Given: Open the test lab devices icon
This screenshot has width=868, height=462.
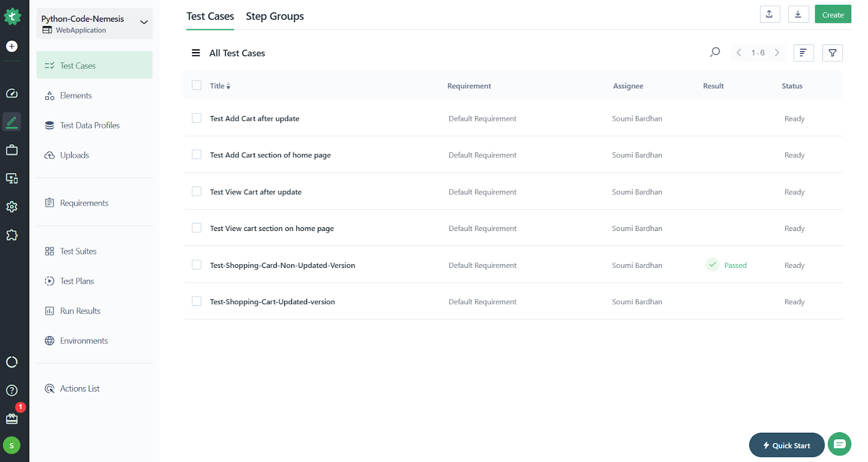Looking at the screenshot, I should tap(12, 178).
